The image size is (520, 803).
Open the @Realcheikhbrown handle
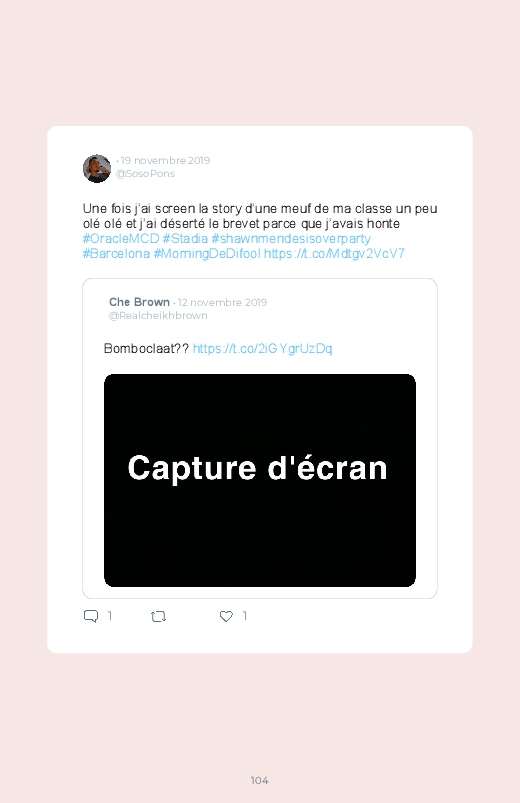click(x=158, y=315)
